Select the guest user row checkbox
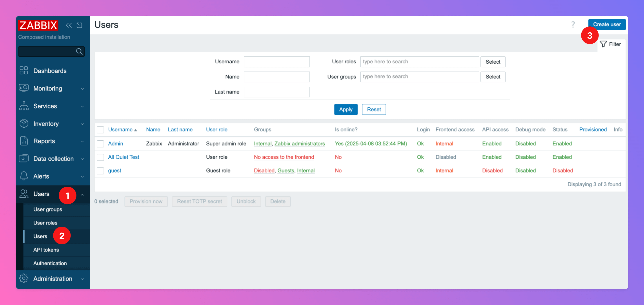Screen dimensions: 644x305 (x=100, y=171)
